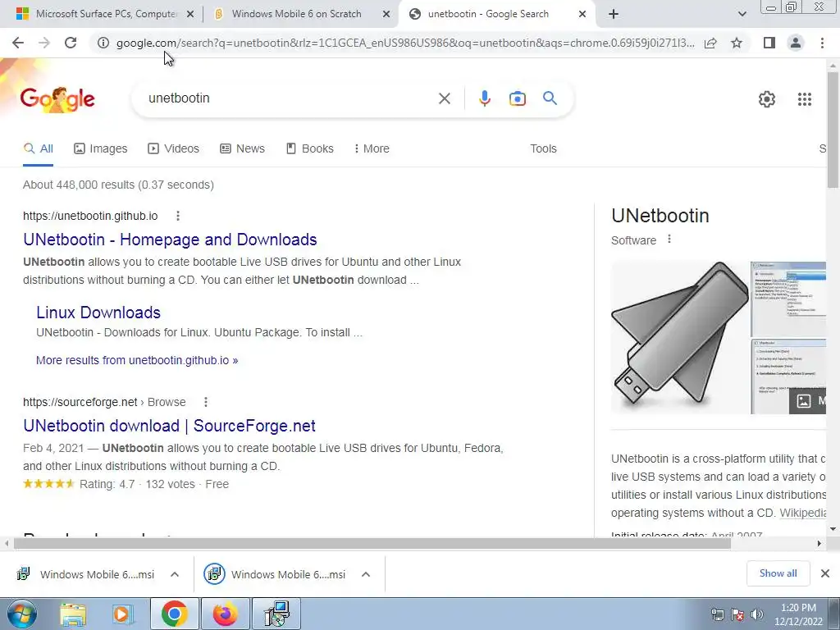840x630 pixels.
Task: Click the volume speaker tray icon
Action: (x=757, y=614)
